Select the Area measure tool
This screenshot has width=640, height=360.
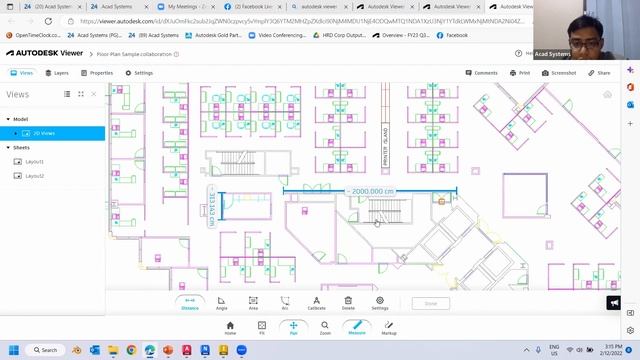[253, 303]
